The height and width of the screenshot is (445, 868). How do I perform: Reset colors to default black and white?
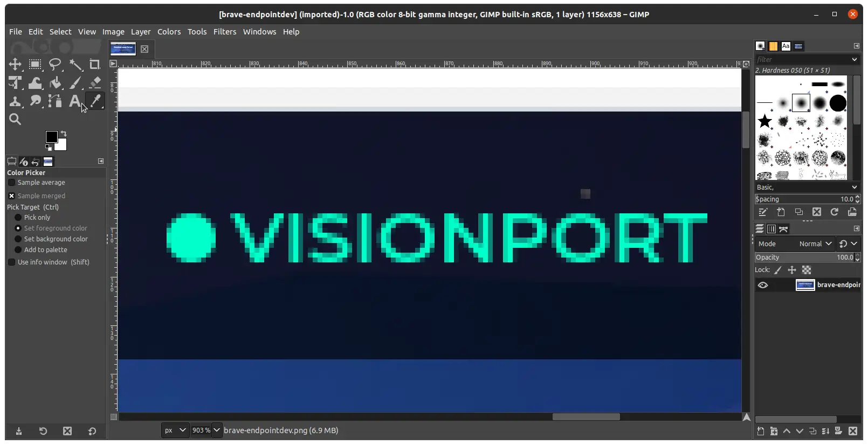[49, 148]
